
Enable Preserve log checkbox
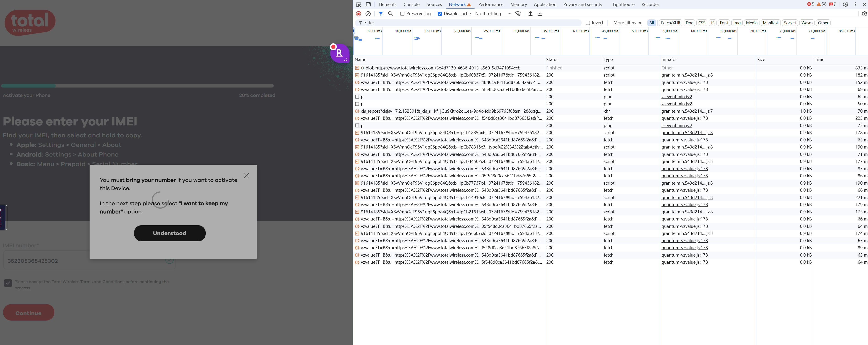pos(402,14)
